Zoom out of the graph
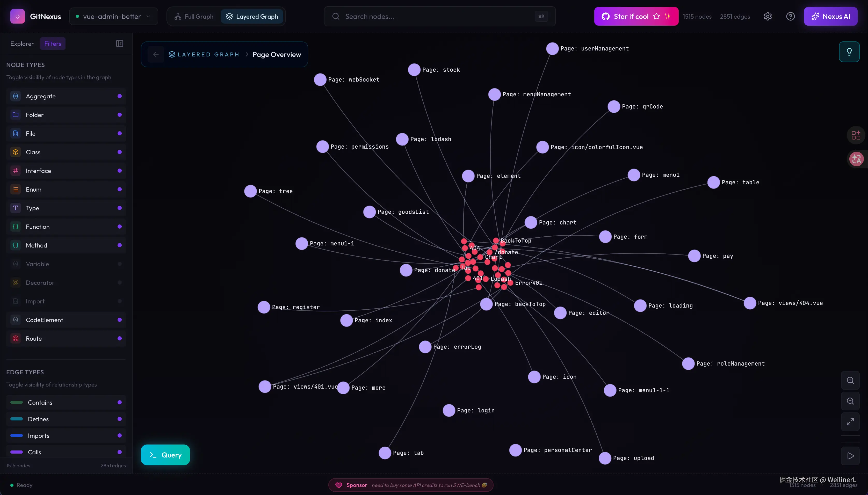 [850, 401]
